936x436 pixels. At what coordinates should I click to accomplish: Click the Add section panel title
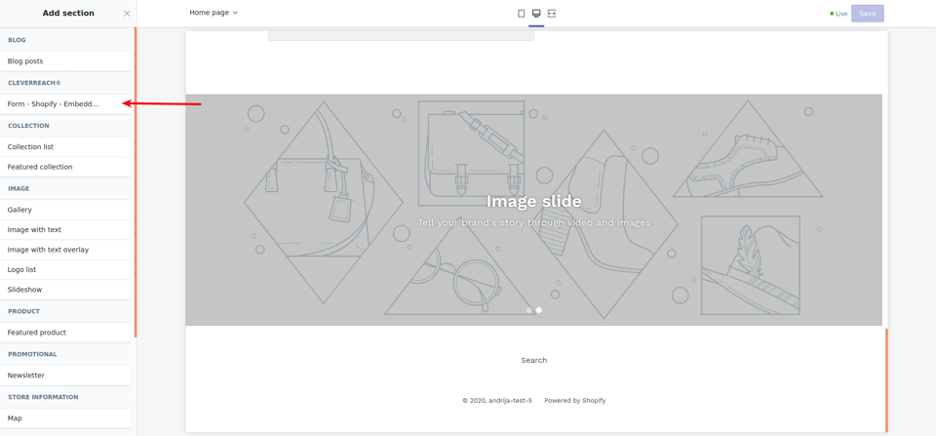tap(68, 13)
